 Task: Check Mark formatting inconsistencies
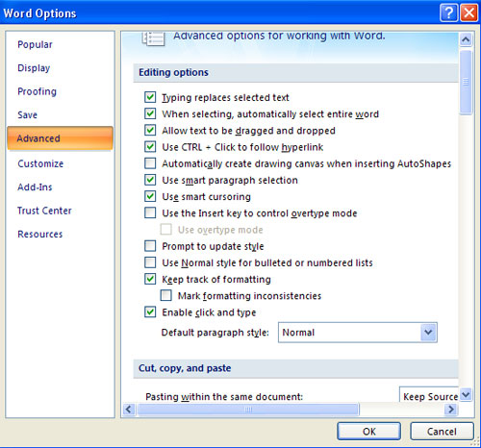pos(166,295)
